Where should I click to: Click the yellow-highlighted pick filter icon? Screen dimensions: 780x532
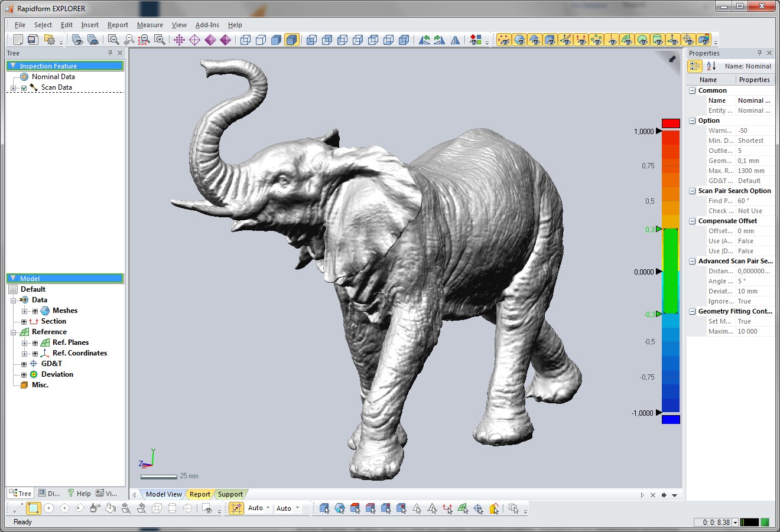click(x=494, y=508)
